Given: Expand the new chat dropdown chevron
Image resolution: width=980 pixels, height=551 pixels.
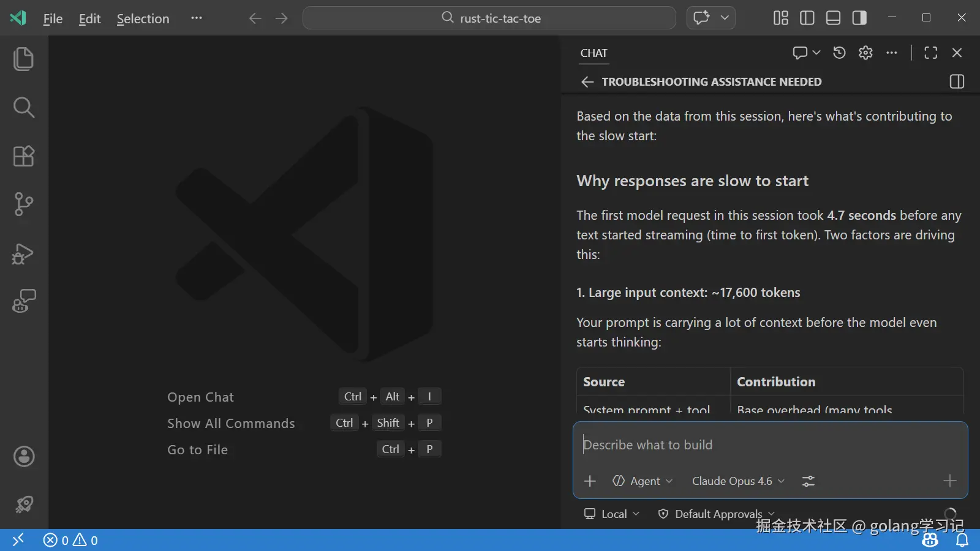Looking at the screenshot, I should (x=816, y=53).
